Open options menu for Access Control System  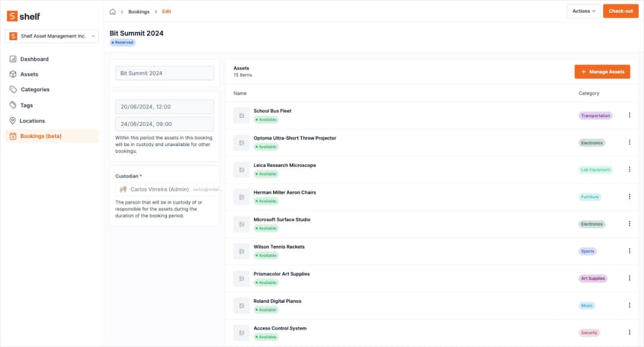(x=629, y=332)
